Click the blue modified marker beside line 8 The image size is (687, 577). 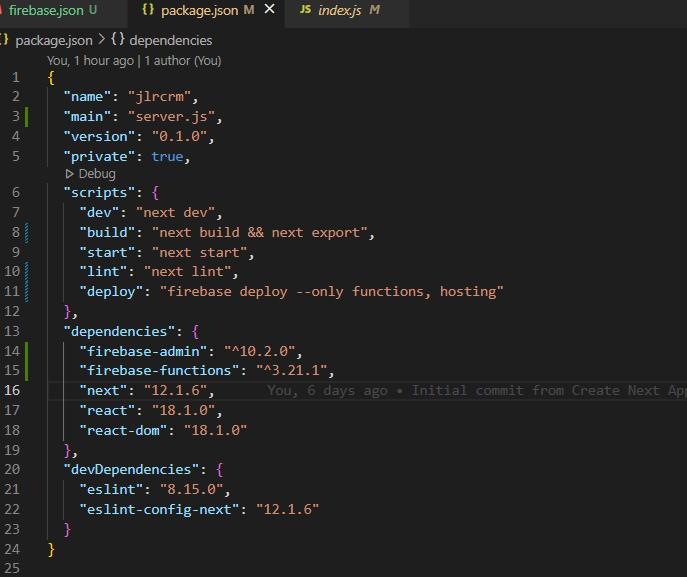[x=27, y=233]
